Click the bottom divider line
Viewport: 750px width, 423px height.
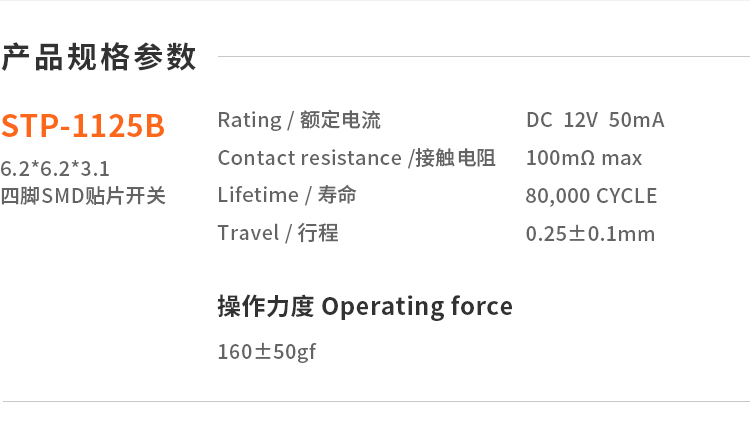click(375, 402)
